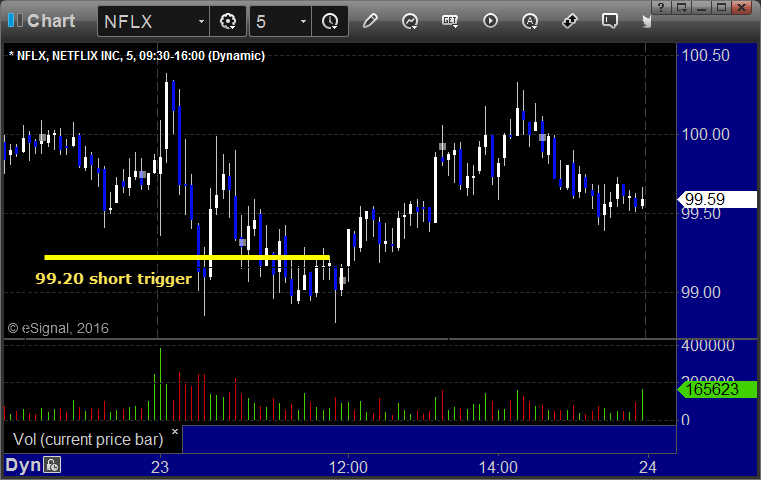Click the 400000 volume axis label

click(x=708, y=346)
